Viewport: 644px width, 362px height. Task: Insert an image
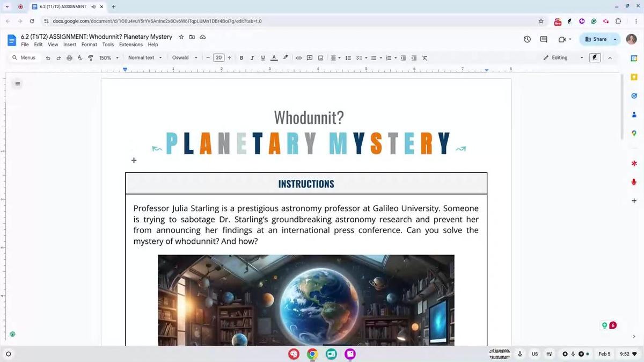(320, 57)
